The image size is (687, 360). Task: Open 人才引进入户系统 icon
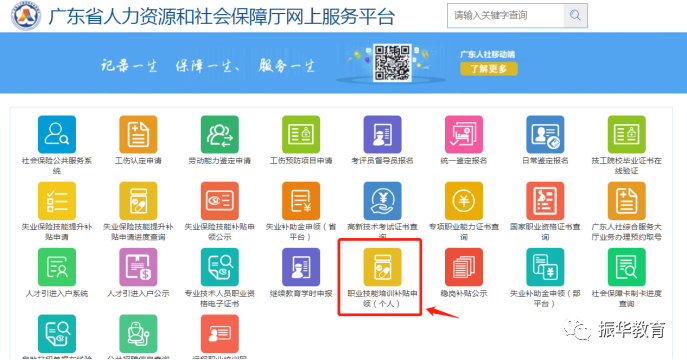57,267
